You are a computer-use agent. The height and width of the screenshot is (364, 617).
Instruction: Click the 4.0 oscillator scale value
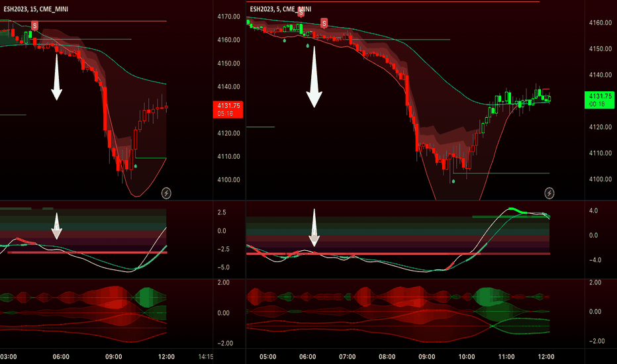pyautogui.click(x=593, y=210)
